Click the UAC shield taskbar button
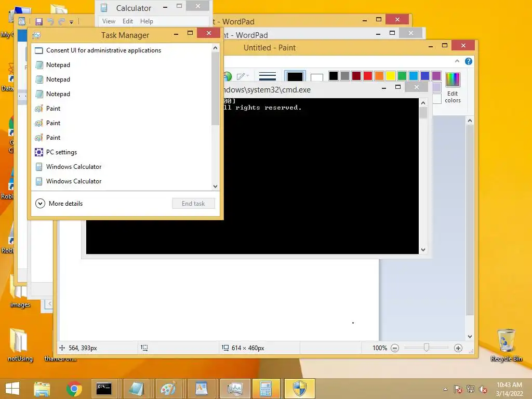Screen dimensions: 532x399 point(300,389)
